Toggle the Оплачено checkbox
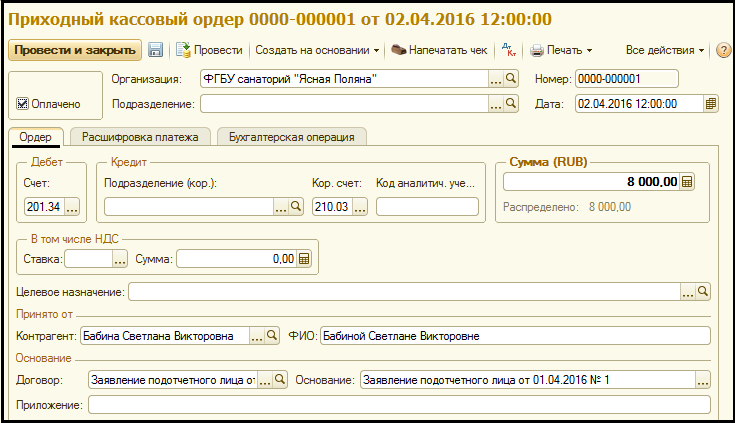The image size is (735, 423). [23, 103]
